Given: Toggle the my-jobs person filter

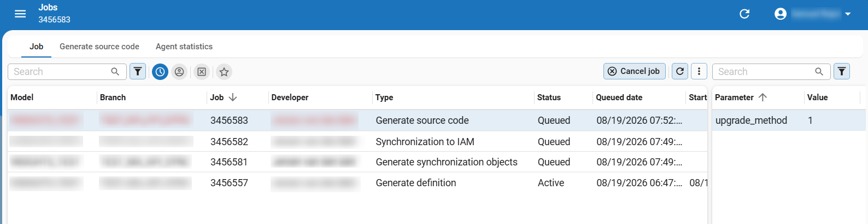Looking at the screenshot, I should 179,72.
